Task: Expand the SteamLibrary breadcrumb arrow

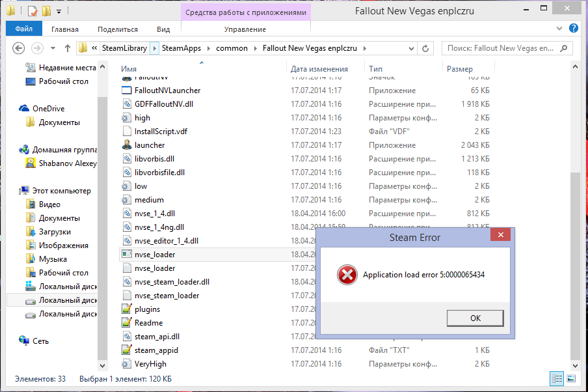Action: tap(154, 48)
